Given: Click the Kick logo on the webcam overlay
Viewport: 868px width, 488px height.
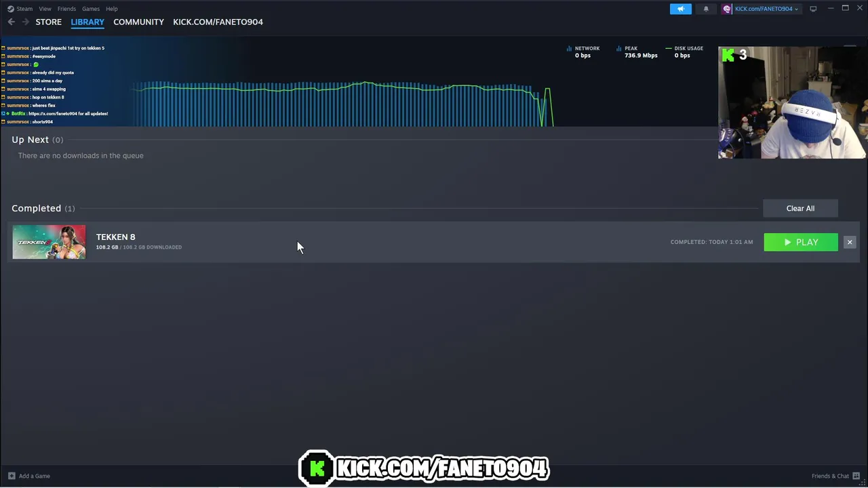Looking at the screenshot, I should point(728,56).
